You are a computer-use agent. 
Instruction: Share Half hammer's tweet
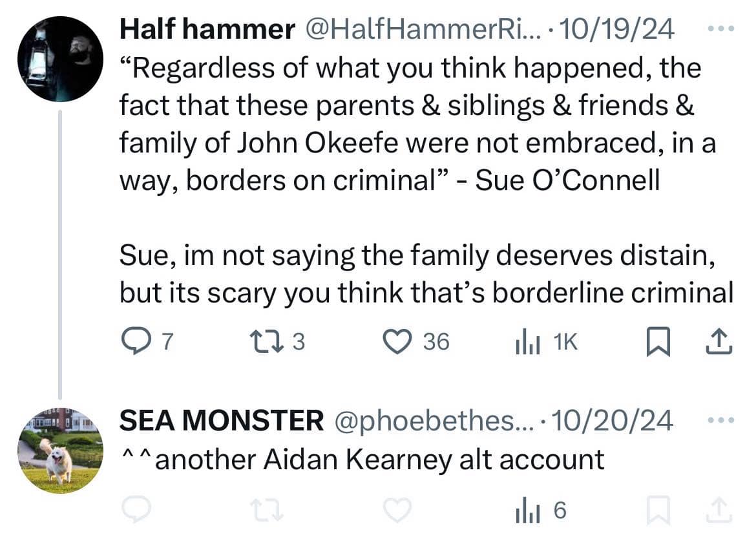click(x=719, y=341)
